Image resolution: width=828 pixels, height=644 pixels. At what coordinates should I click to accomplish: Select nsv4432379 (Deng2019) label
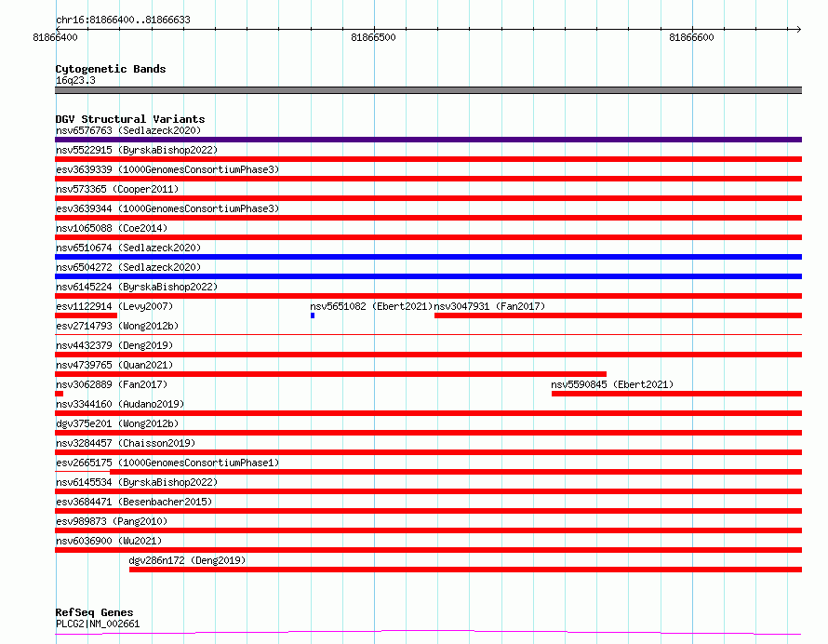point(114,345)
